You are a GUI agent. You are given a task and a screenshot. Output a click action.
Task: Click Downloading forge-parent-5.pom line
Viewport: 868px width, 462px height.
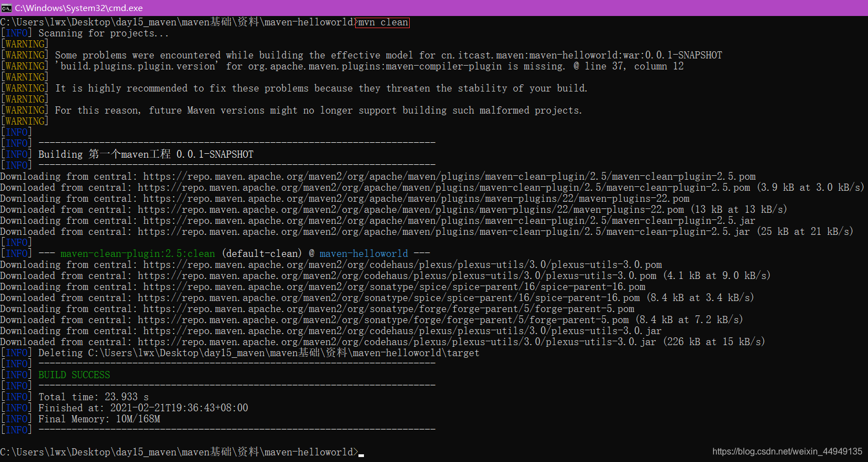tap(317, 309)
